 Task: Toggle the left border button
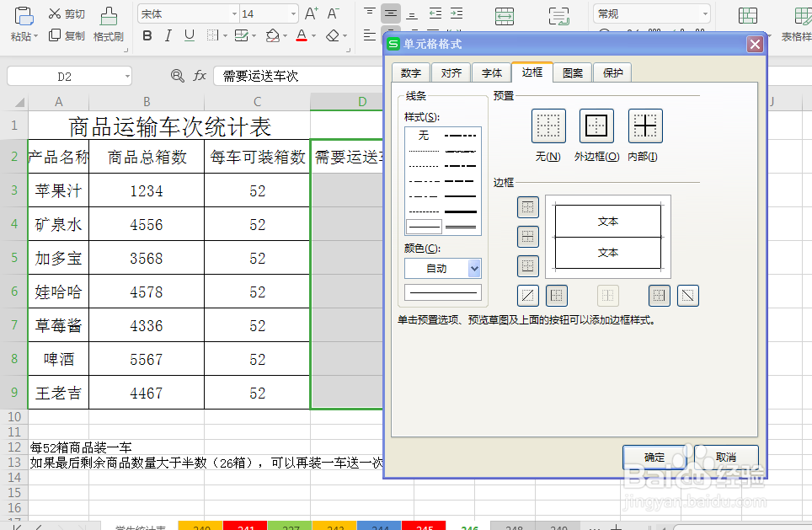pos(557,296)
